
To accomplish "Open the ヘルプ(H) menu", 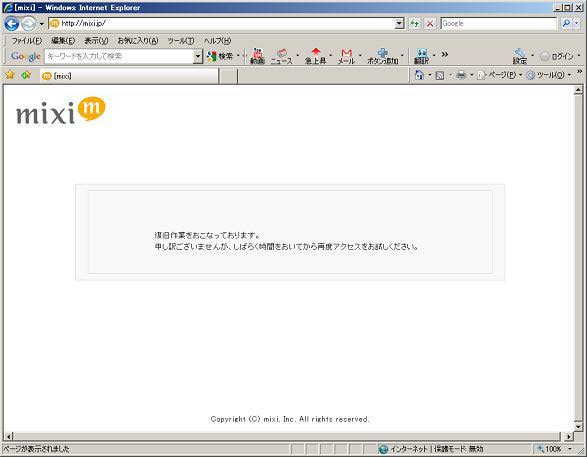I will coord(217,41).
